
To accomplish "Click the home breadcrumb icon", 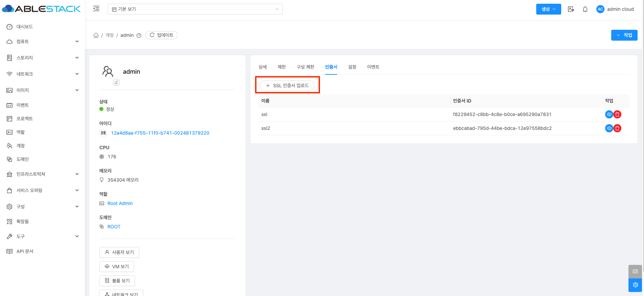I will pos(96,35).
